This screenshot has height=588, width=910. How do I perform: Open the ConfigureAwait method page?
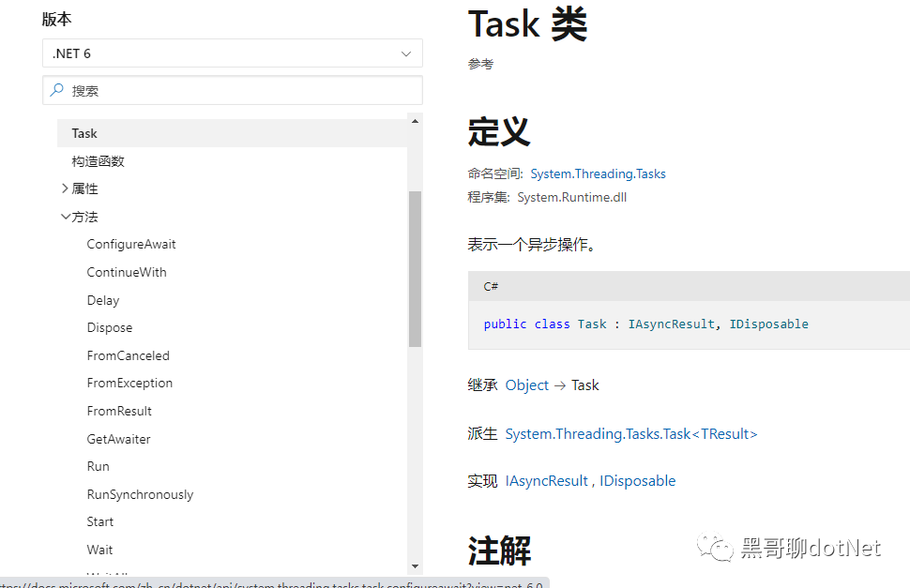131,244
